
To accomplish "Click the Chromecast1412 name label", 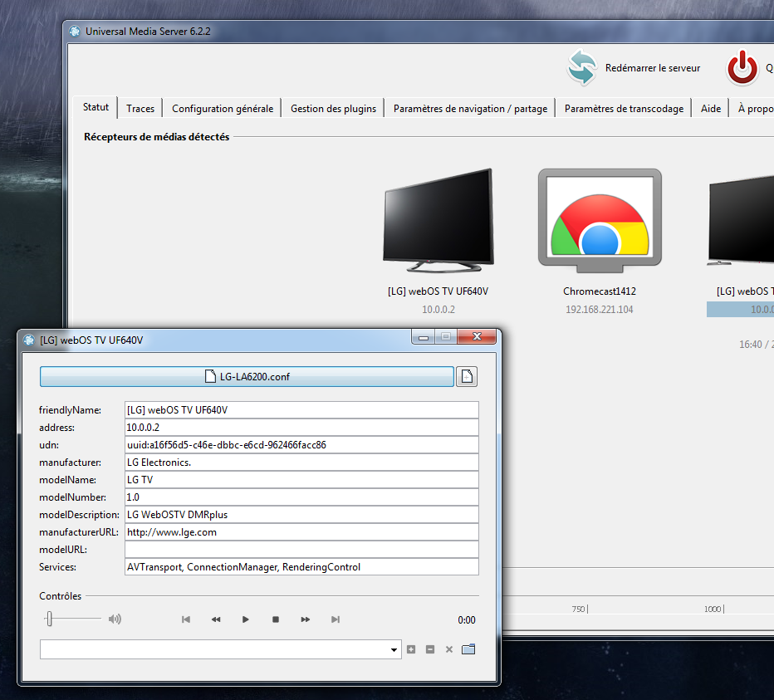I will tap(600, 291).
